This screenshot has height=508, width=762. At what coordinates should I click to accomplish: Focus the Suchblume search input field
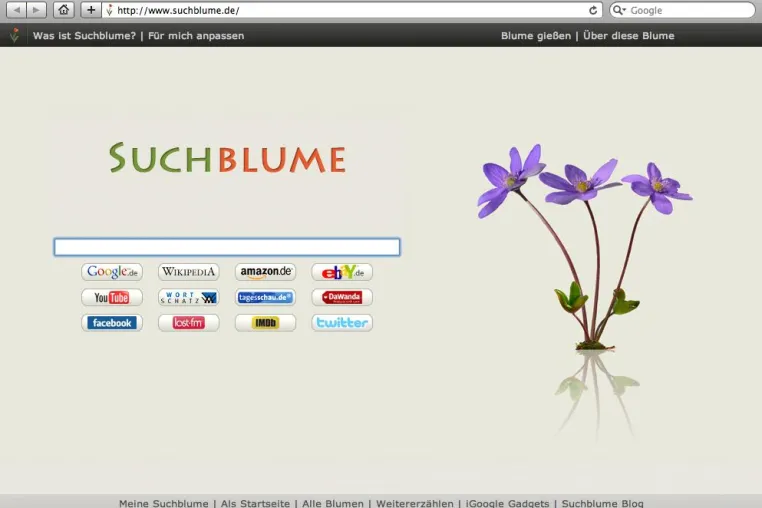227,247
